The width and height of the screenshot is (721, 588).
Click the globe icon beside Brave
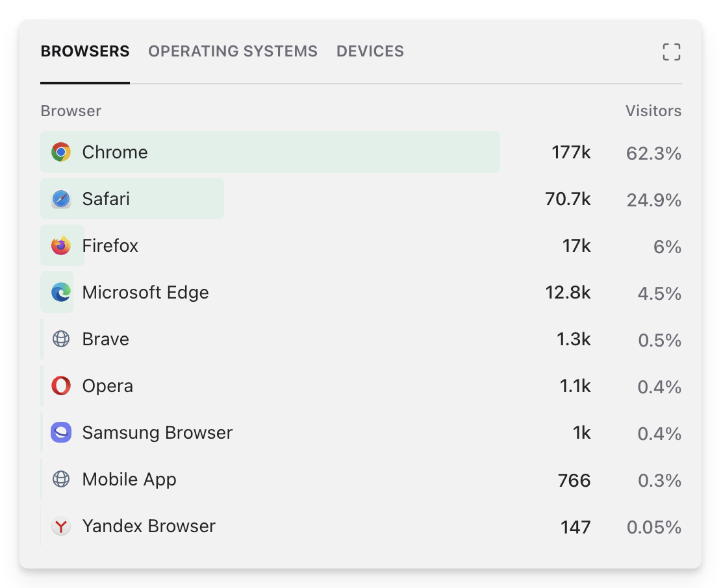click(61, 339)
